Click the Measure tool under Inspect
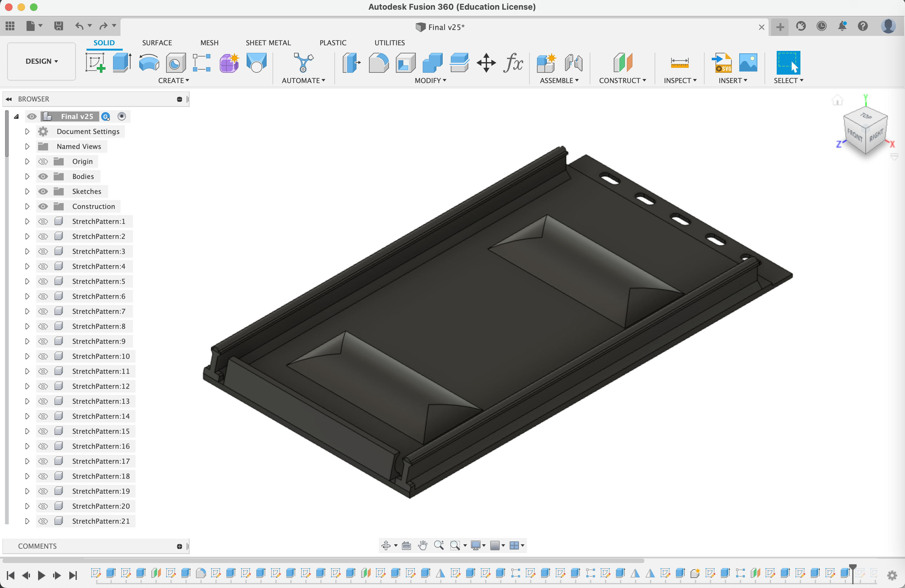 [x=679, y=63]
